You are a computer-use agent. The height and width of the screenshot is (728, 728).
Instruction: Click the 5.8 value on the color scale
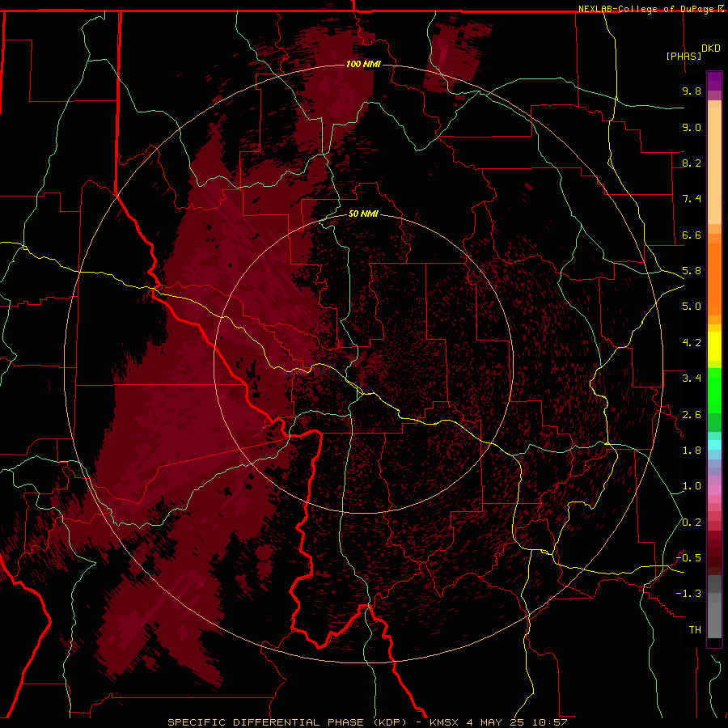point(692,271)
